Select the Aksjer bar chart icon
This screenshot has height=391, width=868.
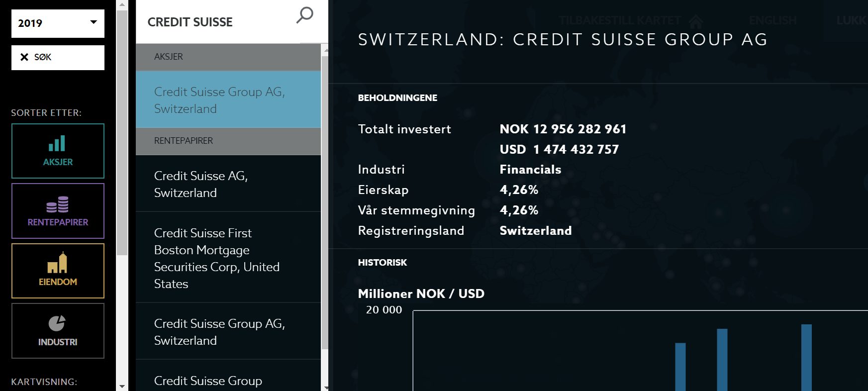(x=57, y=144)
